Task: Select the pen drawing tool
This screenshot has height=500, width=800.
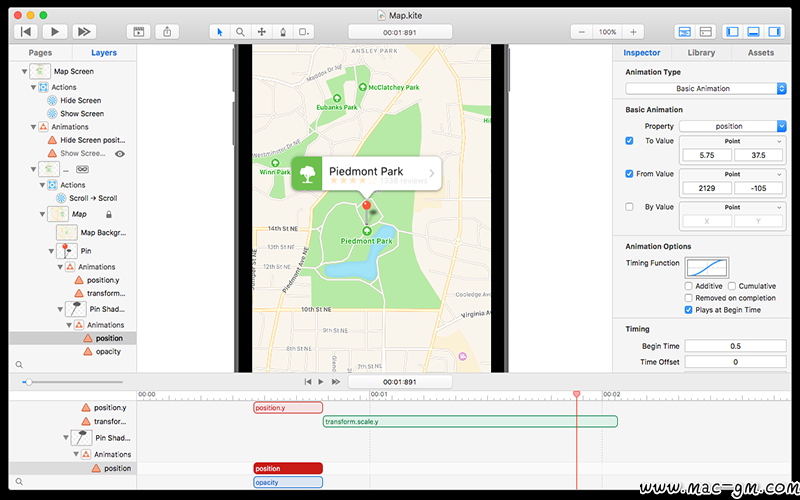Action: (x=283, y=32)
